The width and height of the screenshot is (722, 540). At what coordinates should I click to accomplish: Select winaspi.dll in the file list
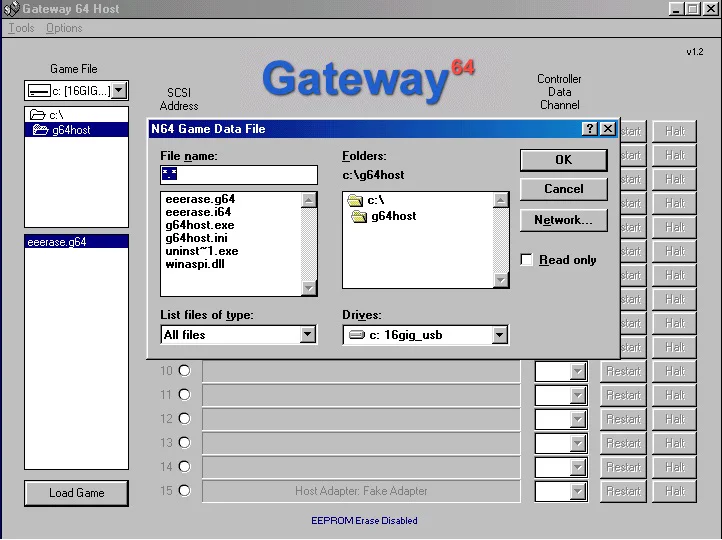pyautogui.click(x=195, y=264)
